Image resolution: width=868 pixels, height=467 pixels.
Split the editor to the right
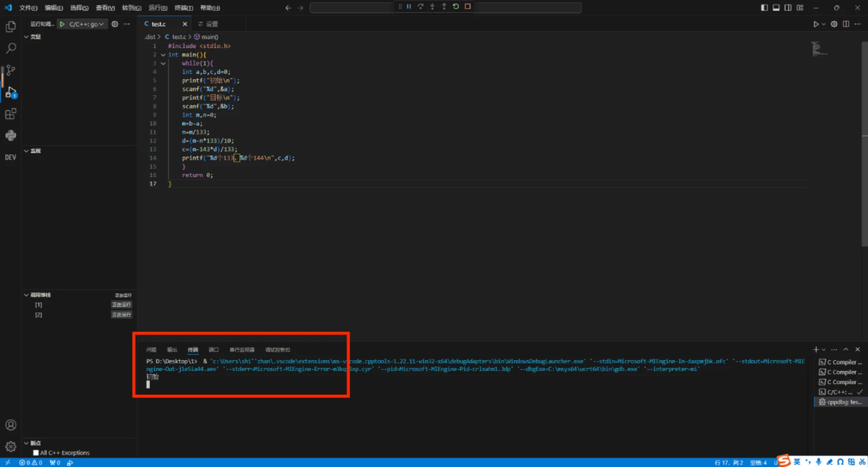[846, 24]
